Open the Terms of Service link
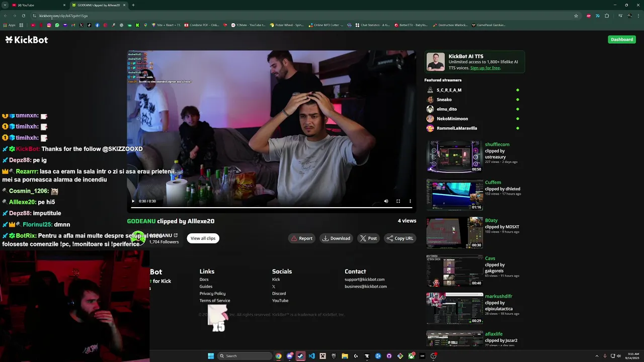 [215, 301]
